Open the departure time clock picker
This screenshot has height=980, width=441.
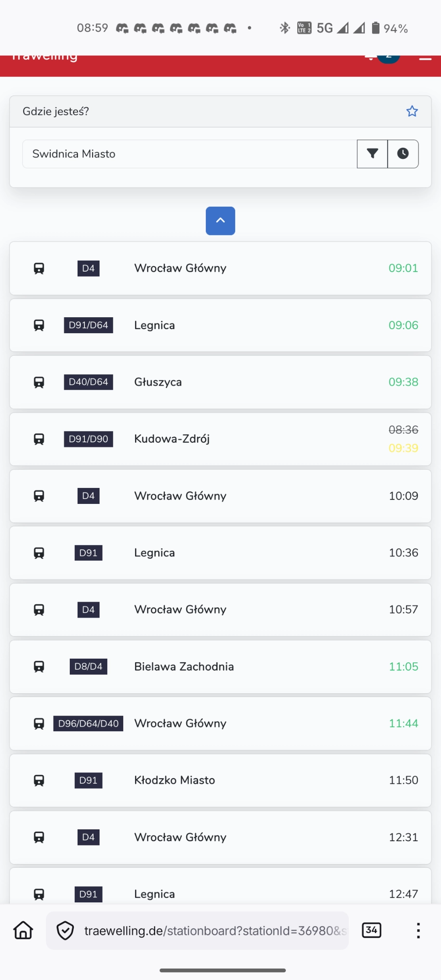tap(403, 154)
